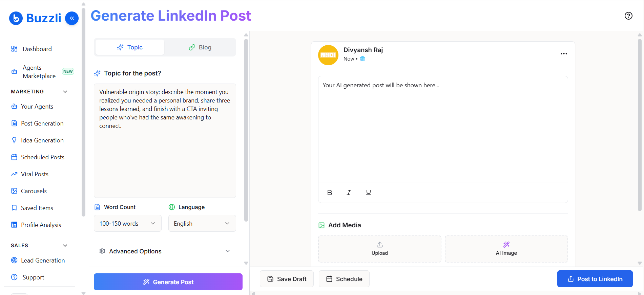
Task: Click the Schedule button
Action: coord(344,279)
